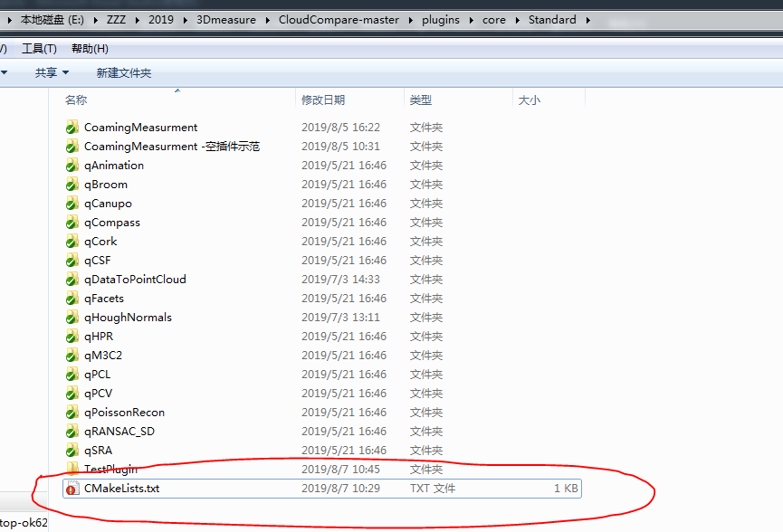The height and width of the screenshot is (532, 783).
Task: Open the CoamingMeasurment folder icon
Action: tap(72, 127)
